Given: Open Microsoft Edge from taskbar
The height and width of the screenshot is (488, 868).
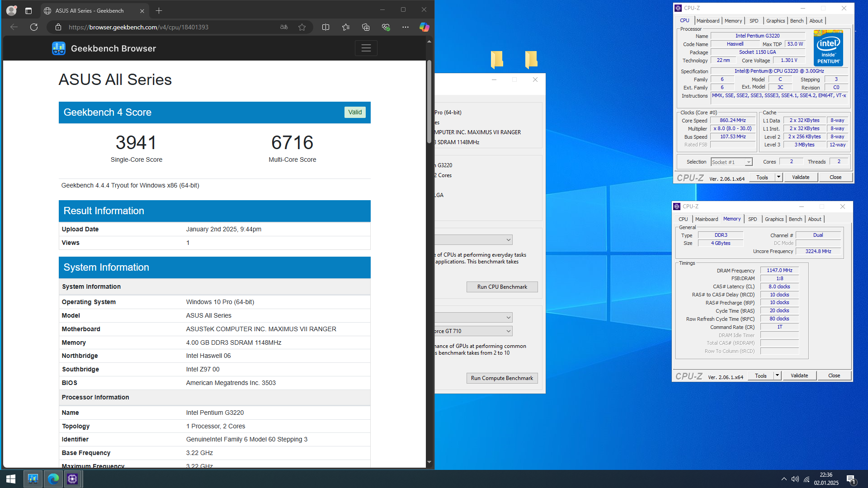Looking at the screenshot, I should [x=53, y=479].
